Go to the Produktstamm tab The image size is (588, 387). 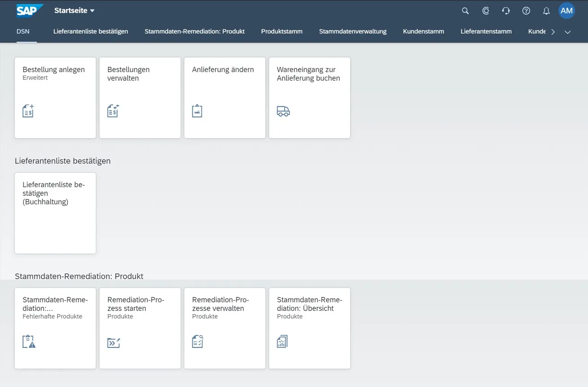tap(282, 31)
